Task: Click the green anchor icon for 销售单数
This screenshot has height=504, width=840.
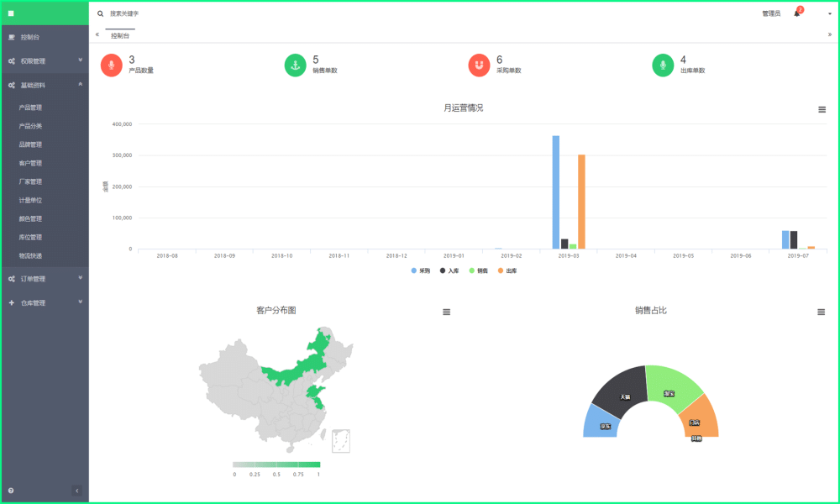Action: pos(295,66)
